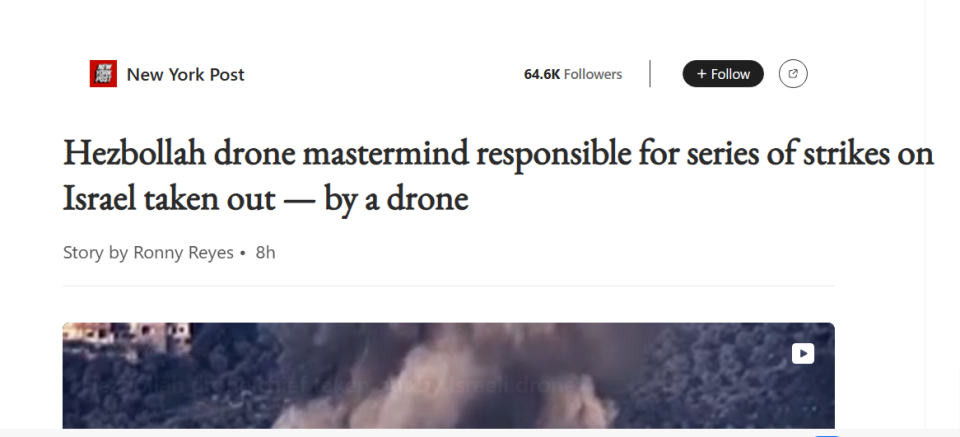Click the headline's second line about Israel

265,199
